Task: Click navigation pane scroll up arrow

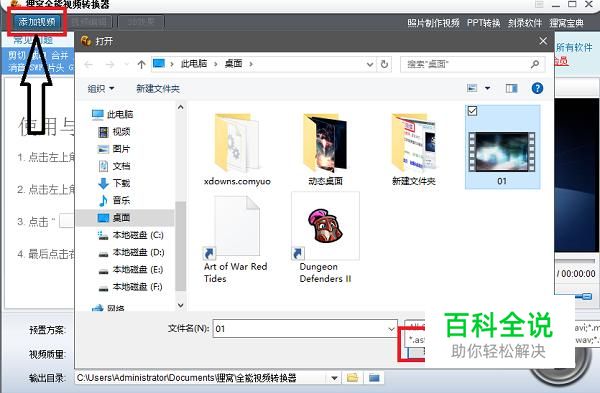Action: pos(181,108)
